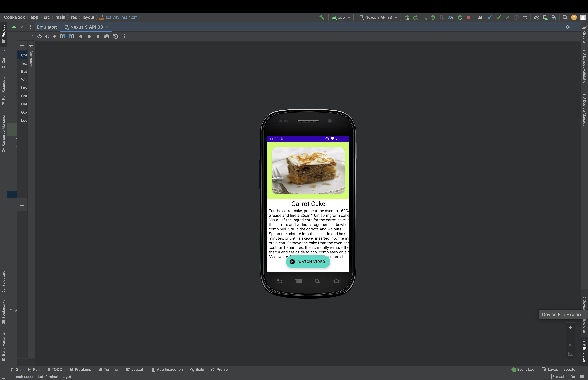Click emulator home circle button

(89, 37)
